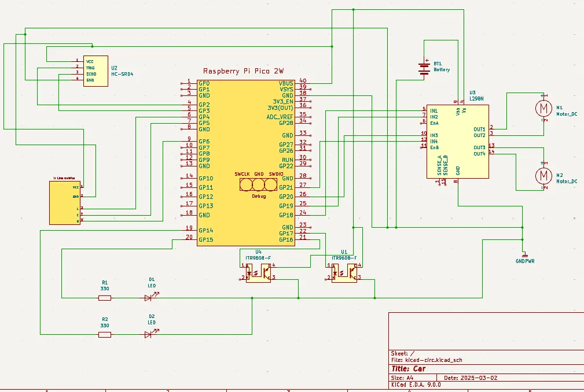Select the U1 optocoupler symbol

tap(344, 273)
